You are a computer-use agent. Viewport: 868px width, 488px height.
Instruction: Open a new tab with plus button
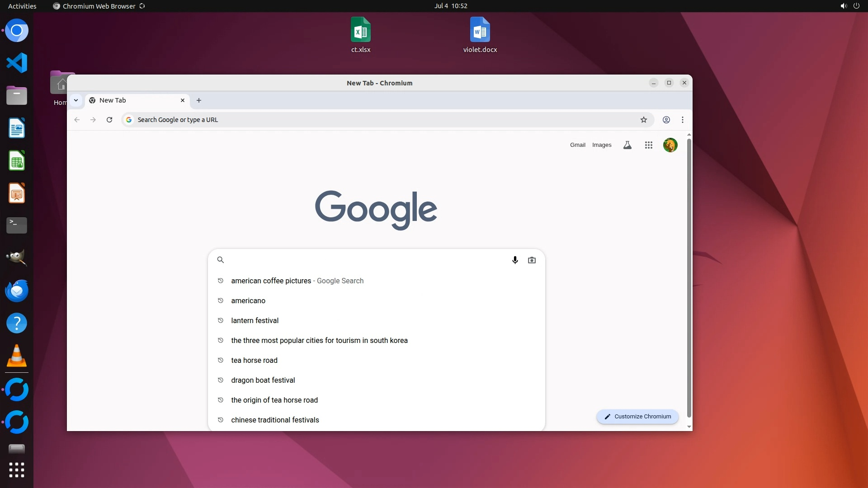click(x=199, y=100)
